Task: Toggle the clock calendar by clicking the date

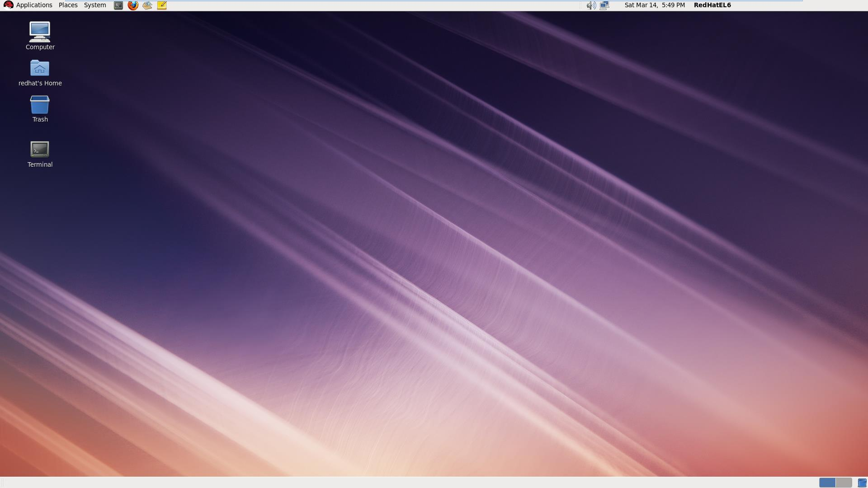Action: click(x=654, y=5)
